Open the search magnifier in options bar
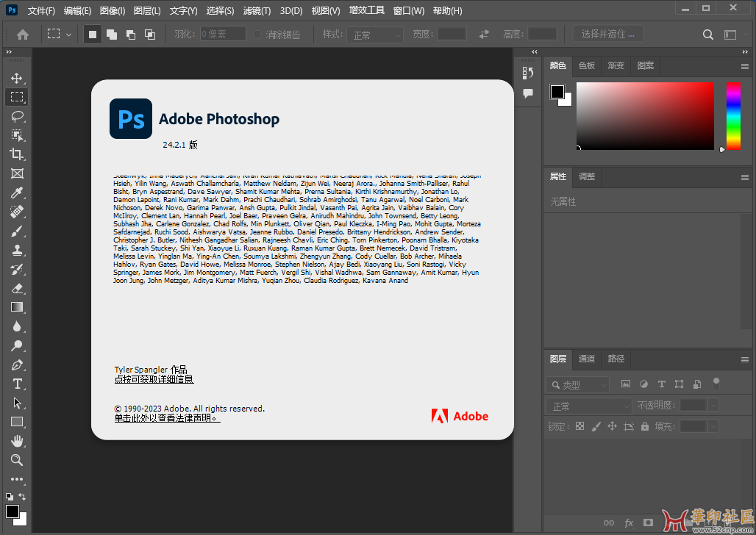The image size is (756, 535). pos(707,35)
